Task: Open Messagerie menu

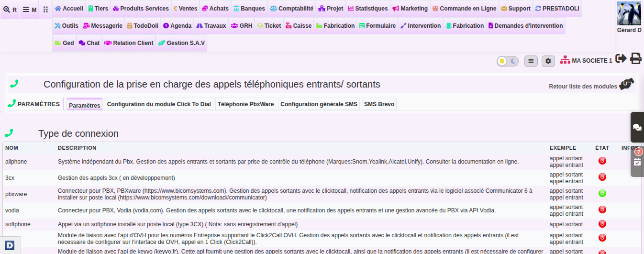Action: pyautogui.click(x=103, y=26)
